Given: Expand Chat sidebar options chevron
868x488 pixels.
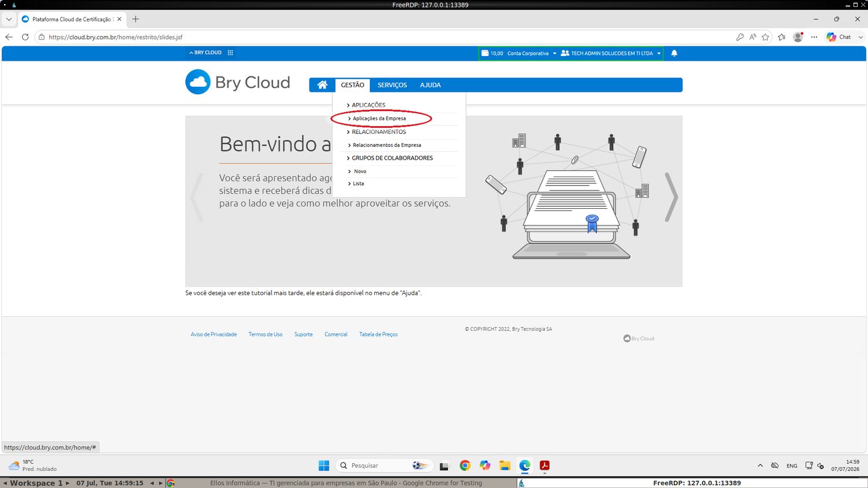Looking at the screenshot, I should point(860,37).
